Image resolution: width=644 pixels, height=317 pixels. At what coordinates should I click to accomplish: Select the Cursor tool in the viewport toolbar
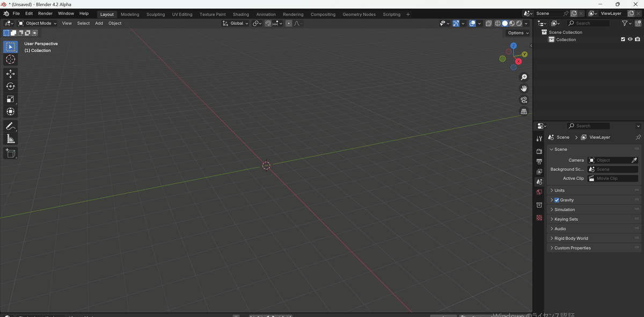coord(10,60)
